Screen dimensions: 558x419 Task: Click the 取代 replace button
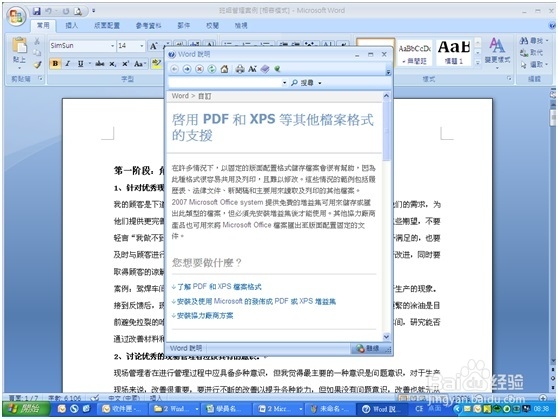pos(531,53)
